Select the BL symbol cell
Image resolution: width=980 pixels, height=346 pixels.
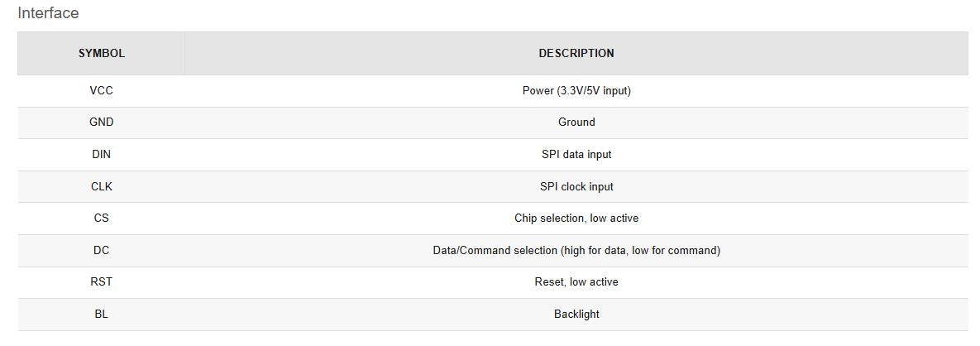tap(101, 314)
